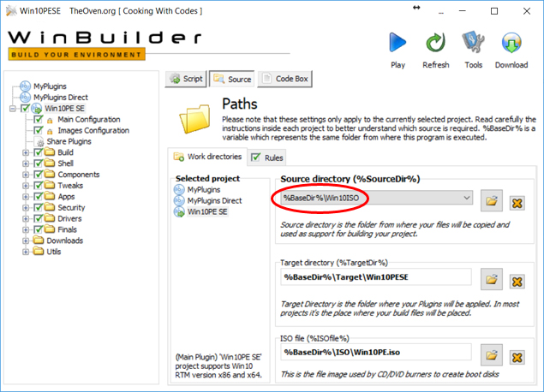Uncheck the Finals folder checkbox
The image size is (544, 392).
[x=39, y=229]
